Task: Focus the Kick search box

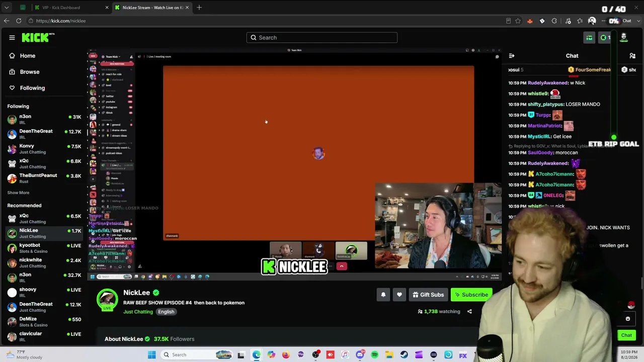Action: pyautogui.click(x=322, y=38)
